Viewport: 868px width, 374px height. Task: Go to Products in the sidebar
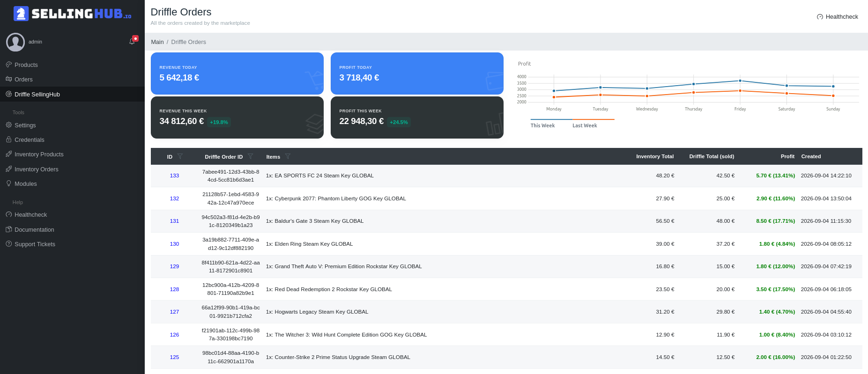point(26,65)
